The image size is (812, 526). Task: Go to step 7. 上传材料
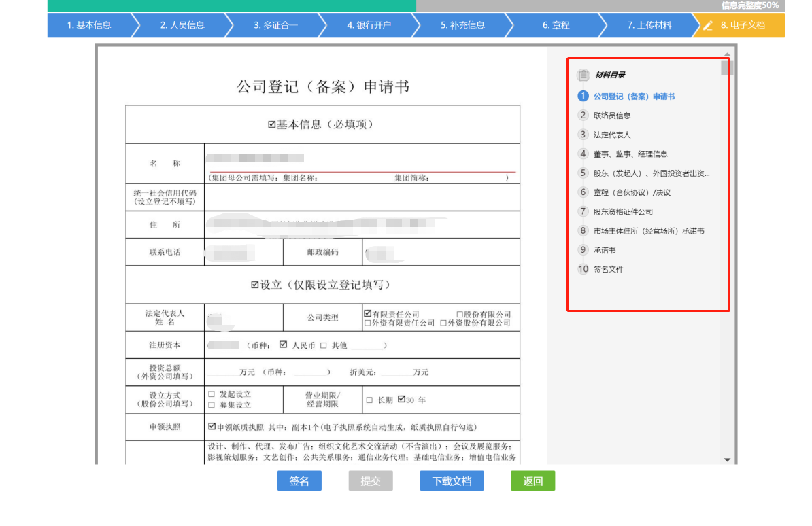pos(649,25)
